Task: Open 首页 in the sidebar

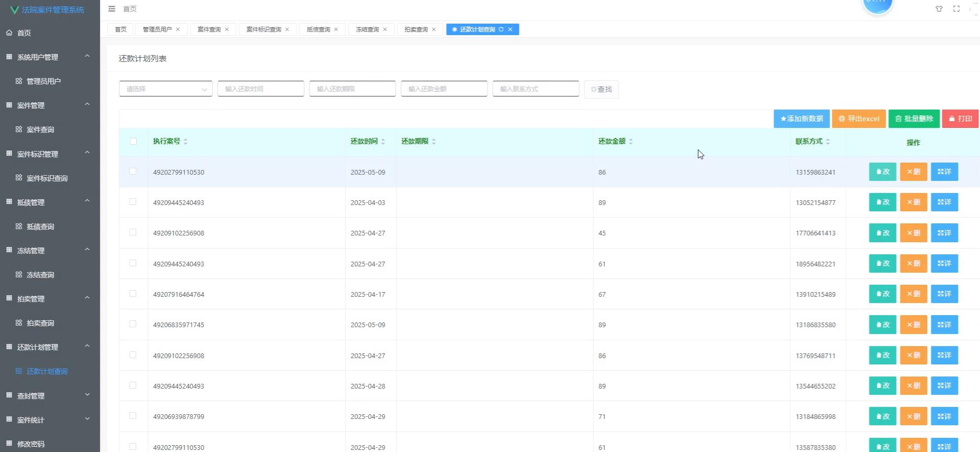Action: (x=50, y=33)
